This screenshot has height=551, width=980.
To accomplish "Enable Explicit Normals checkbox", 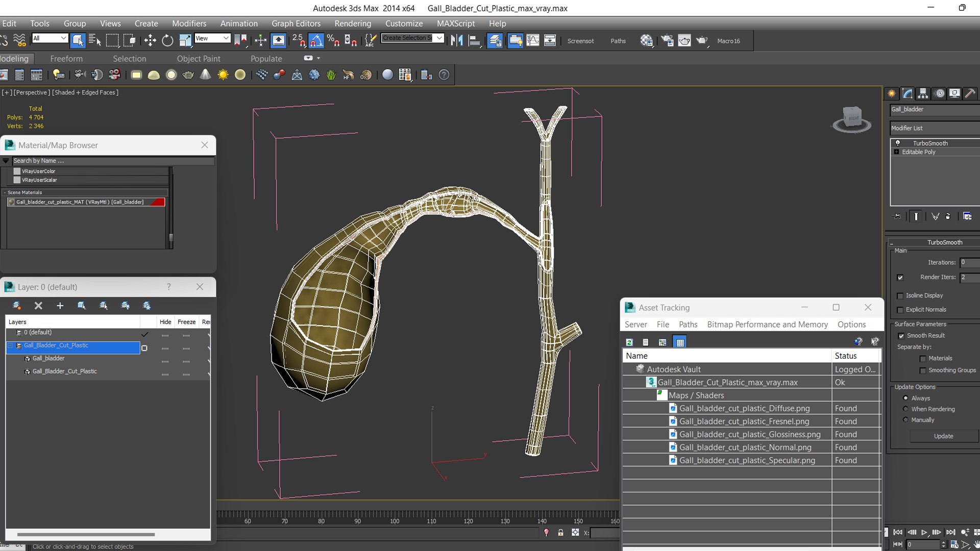I will [x=900, y=310].
